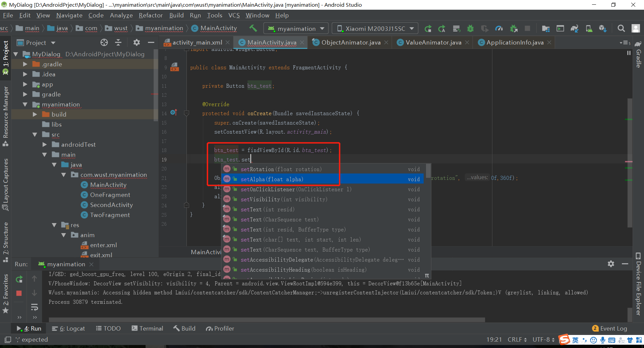Open Run panel settings gear icon
This screenshot has height=348, width=644.
[x=611, y=264]
